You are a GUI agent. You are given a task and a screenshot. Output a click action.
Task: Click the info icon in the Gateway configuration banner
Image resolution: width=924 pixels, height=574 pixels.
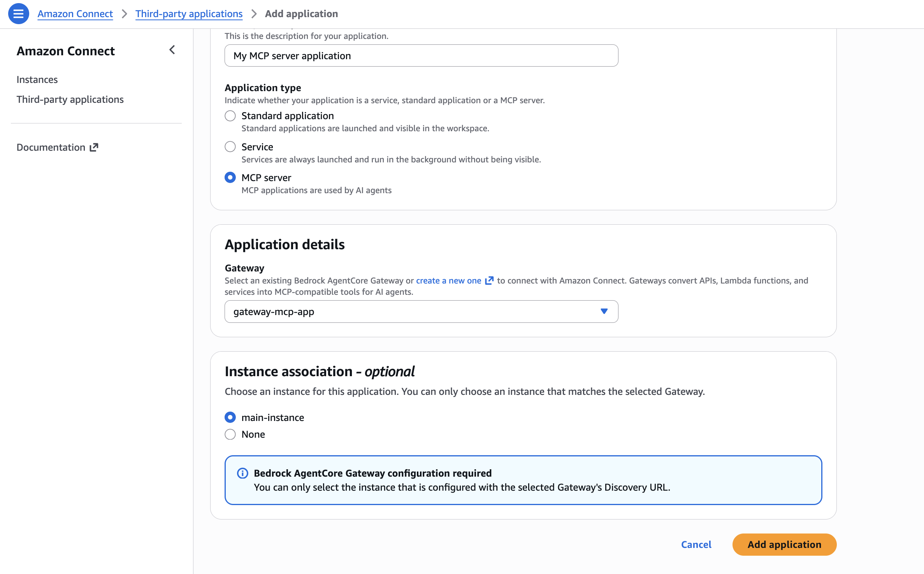(x=242, y=473)
